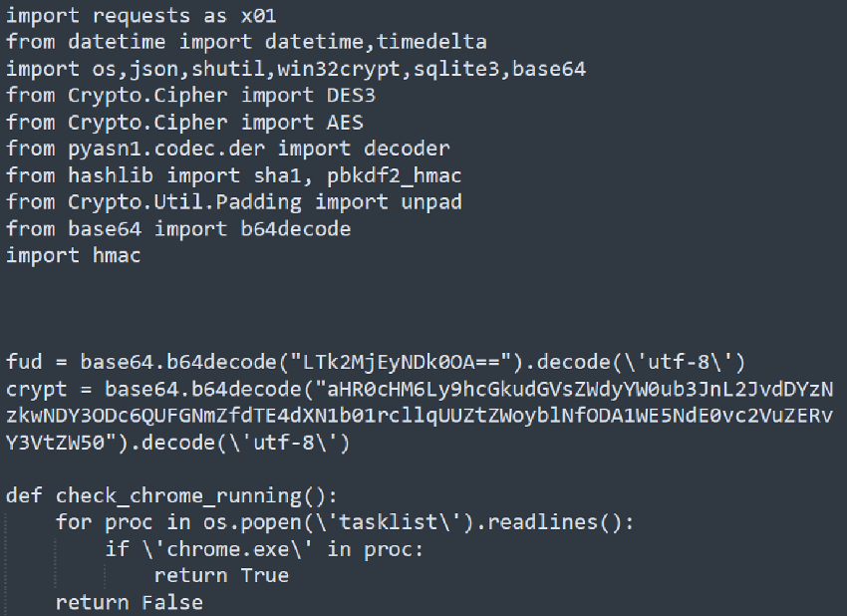The height and width of the screenshot is (616, 847).
Task: Click the 'import hmac' line
Action: (73, 255)
